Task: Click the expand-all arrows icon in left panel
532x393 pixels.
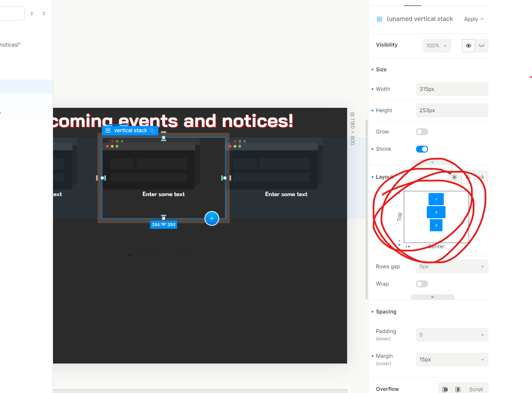Action: point(32,13)
